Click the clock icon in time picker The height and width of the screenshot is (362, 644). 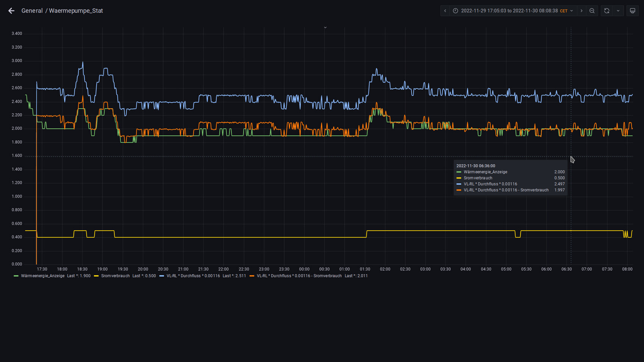point(455,11)
